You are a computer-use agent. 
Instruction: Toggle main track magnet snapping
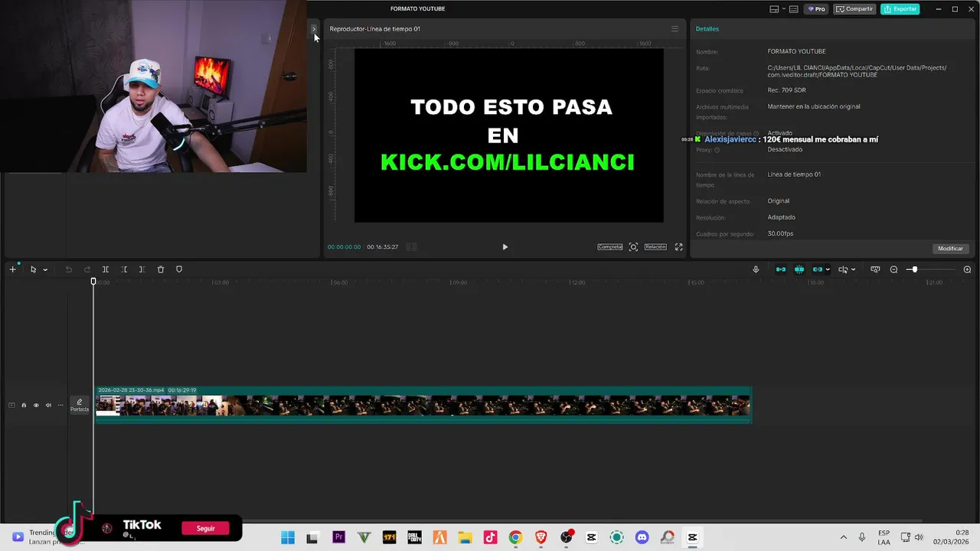[x=781, y=269]
